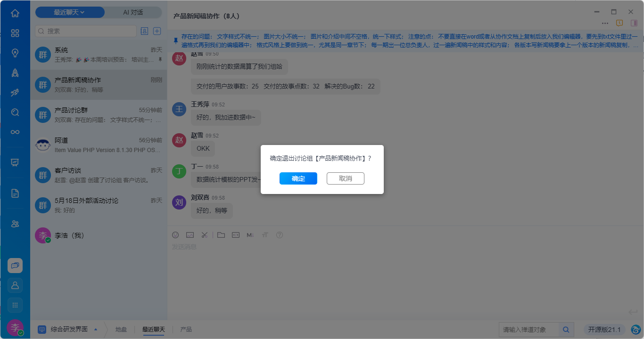The height and width of the screenshot is (339, 644).
Task: Click 刘双喜's purple avatar in the conversation
Action: point(179,202)
